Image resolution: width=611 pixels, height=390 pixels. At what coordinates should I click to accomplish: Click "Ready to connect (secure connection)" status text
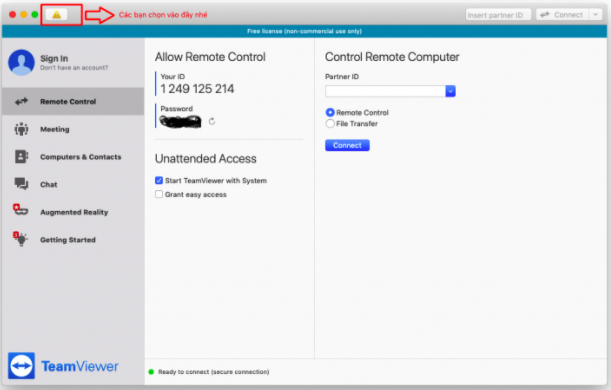214,372
